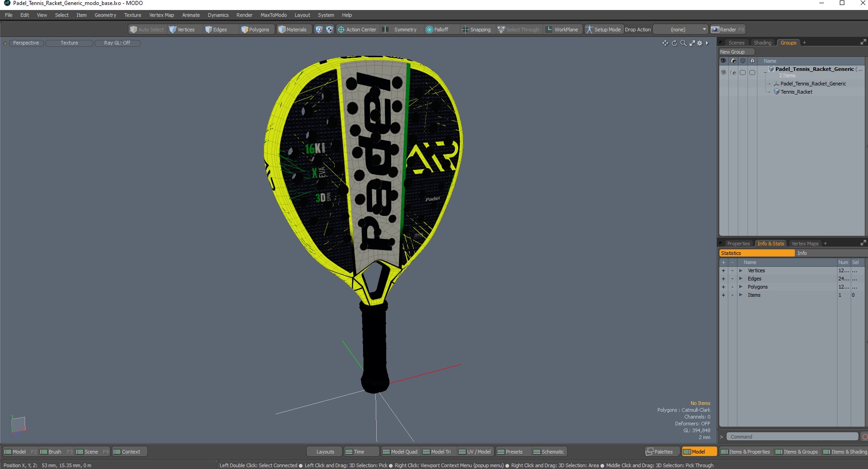Open the Vertex Map menu
868x469 pixels.
pos(161,15)
